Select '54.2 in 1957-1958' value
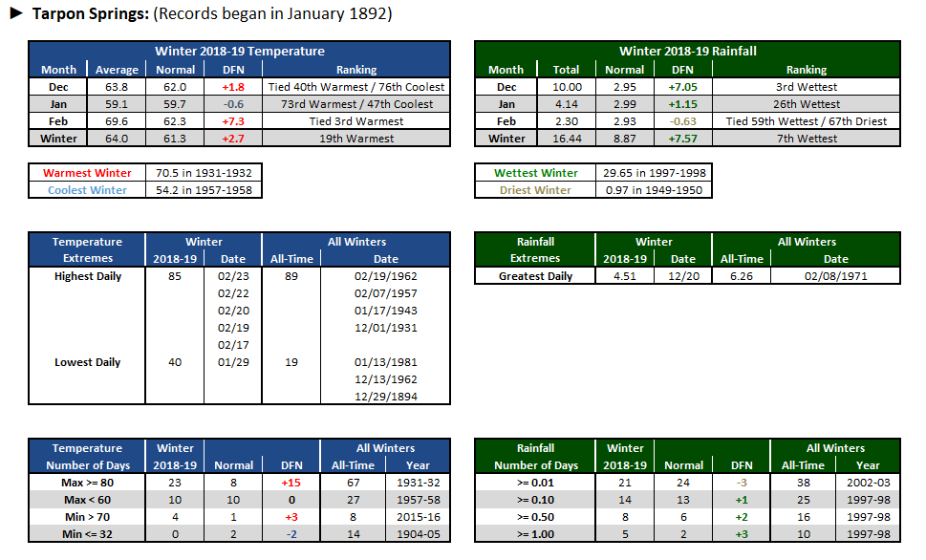 204,189
